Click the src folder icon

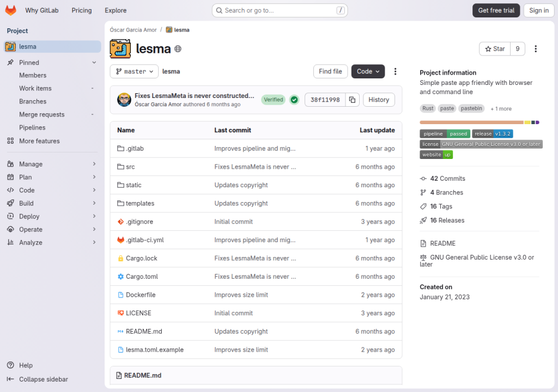[x=120, y=167]
